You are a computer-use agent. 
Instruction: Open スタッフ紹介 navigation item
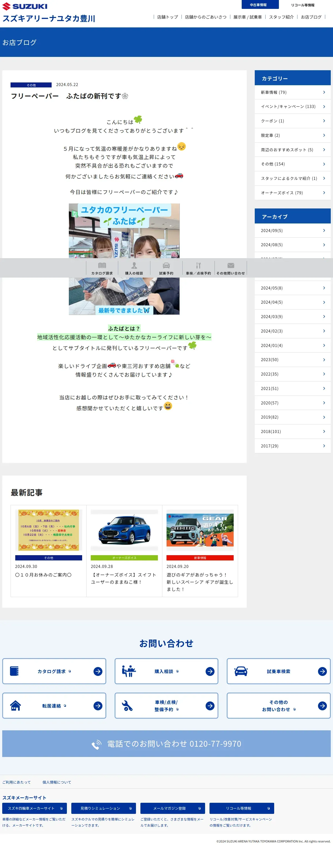[281, 17]
